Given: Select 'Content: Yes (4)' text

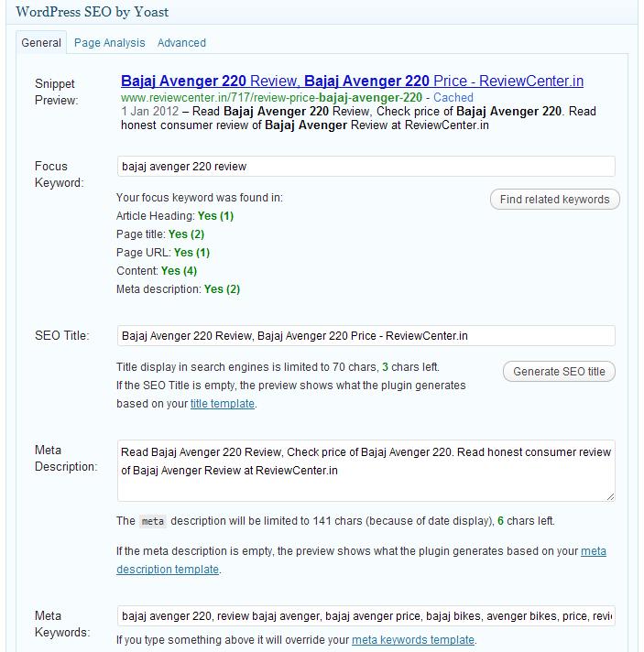Looking at the screenshot, I should click(x=157, y=271).
